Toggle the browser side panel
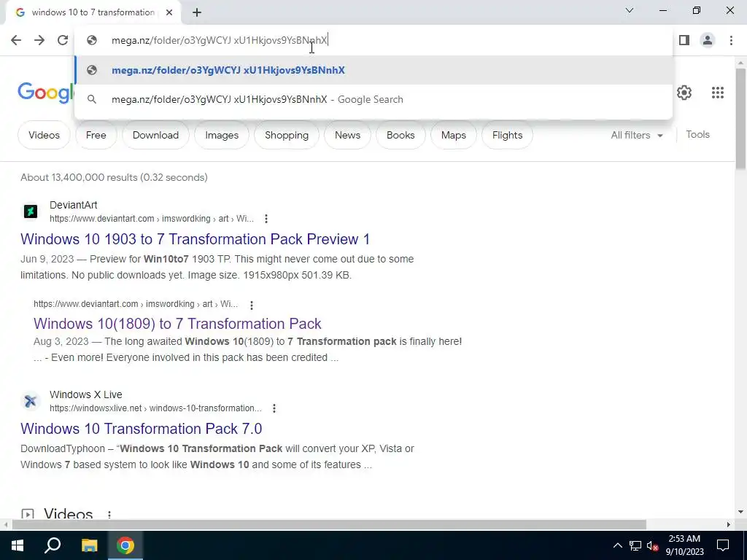The height and width of the screenshot is (560, 747). click(x=684, y=40)
